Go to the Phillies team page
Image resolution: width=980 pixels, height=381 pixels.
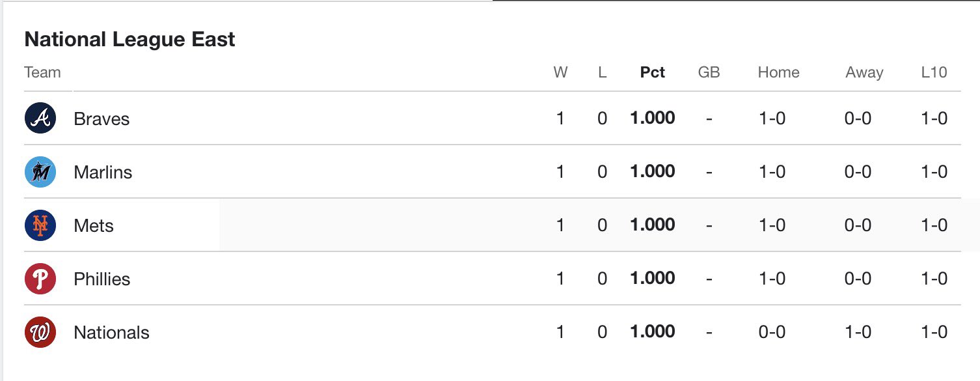click(102, 279)
